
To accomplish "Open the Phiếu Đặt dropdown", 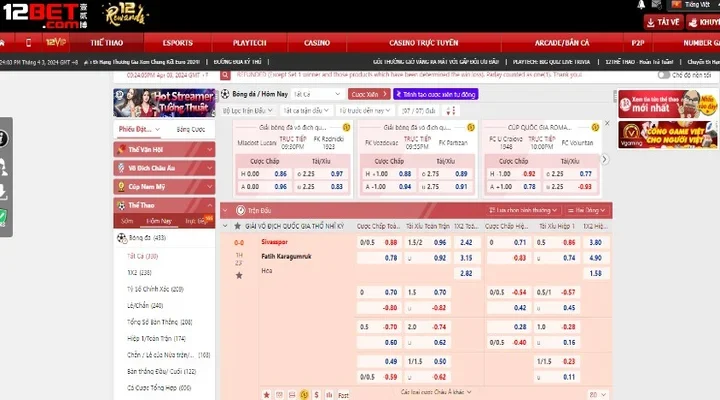I will point(138,129).
